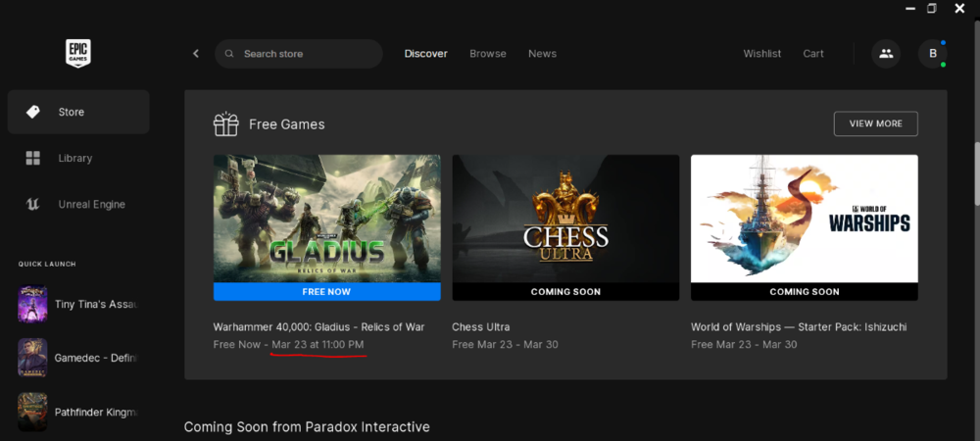This screenshot has height=441, width=980.
Task: Open Warhammer 40,000: Gladius title link
Action: click(318, 326)
